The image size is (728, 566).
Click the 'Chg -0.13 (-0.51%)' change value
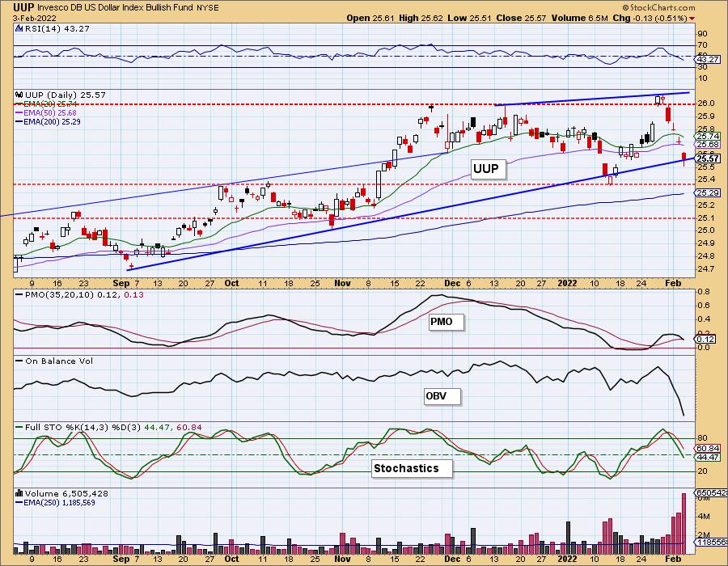650,18
